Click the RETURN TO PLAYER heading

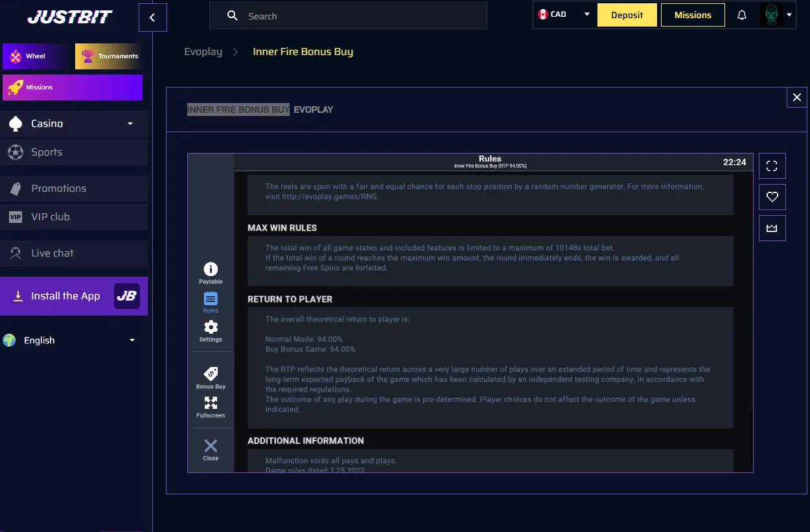coord(290,299)
